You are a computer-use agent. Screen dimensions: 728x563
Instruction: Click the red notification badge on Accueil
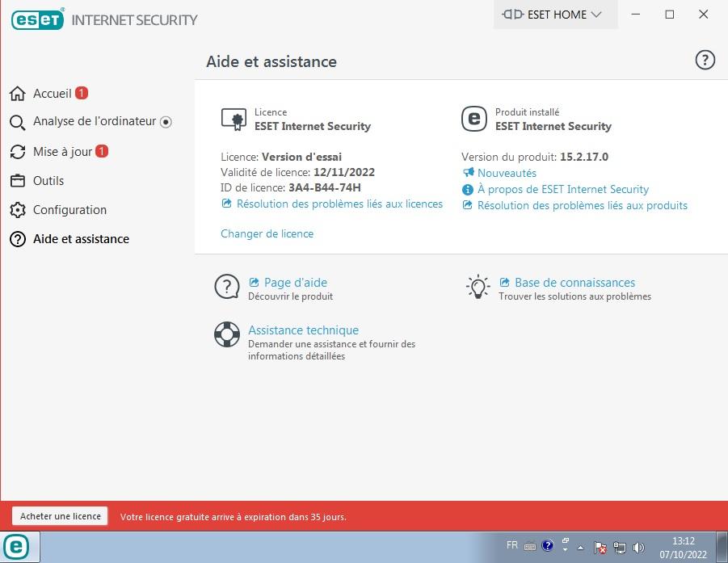pos(82,93)
